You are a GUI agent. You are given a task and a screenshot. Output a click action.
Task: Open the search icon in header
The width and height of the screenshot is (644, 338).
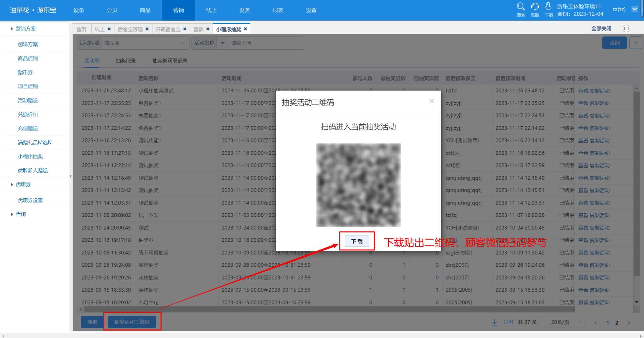521,7
